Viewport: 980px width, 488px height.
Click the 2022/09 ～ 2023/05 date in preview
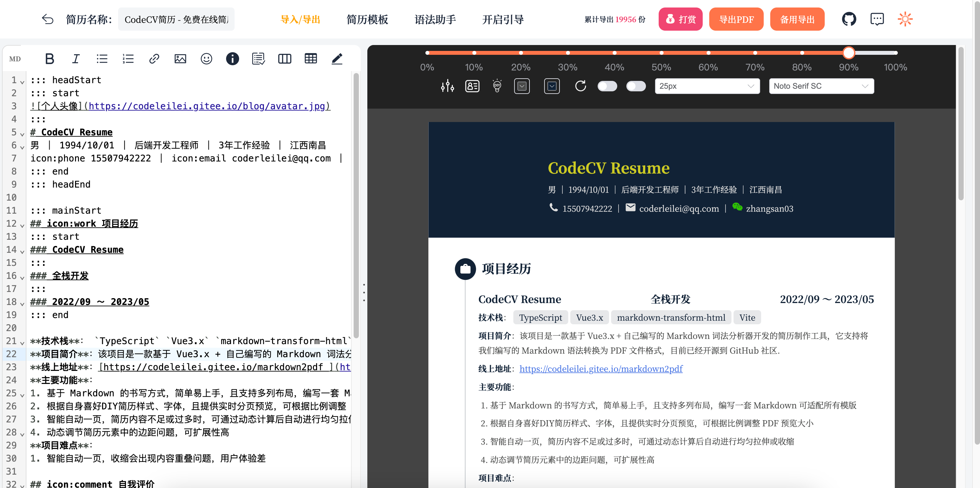[x=827, y=299]
